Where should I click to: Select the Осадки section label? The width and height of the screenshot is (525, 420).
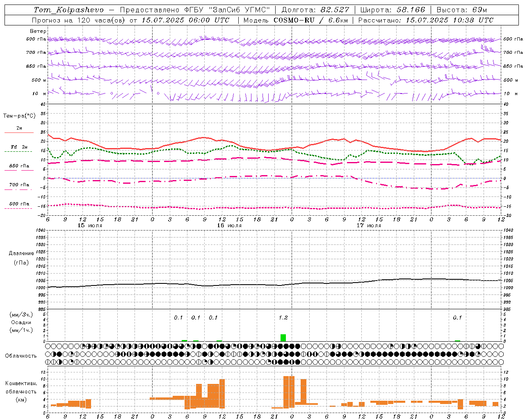[x=21, y=322]
